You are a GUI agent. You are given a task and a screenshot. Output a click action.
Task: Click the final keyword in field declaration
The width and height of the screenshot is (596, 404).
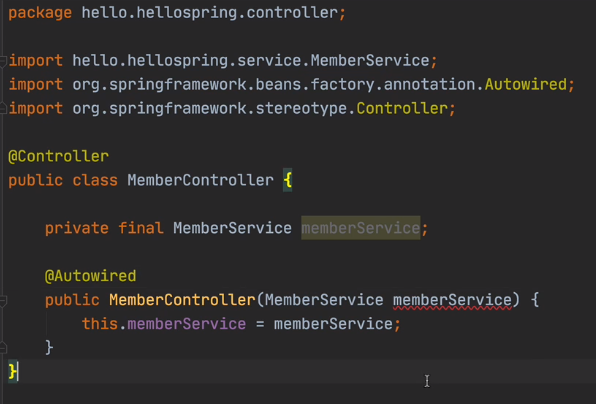(x=141, y=228)
